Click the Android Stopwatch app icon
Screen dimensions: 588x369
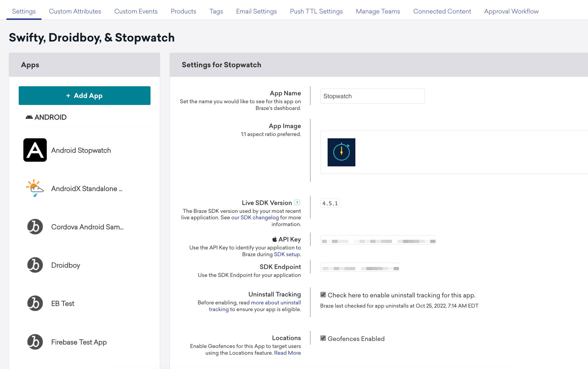(x=35, y=150)
